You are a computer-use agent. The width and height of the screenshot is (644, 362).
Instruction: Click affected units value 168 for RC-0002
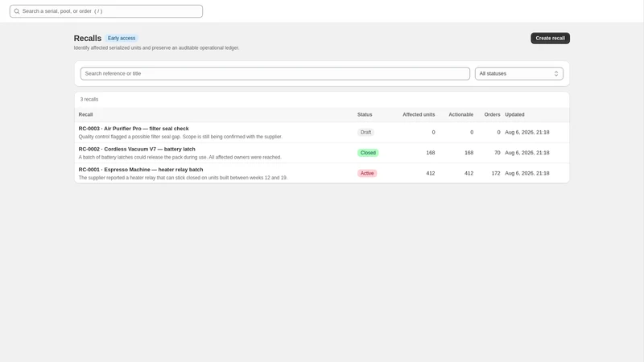click(x=431, y=153)
